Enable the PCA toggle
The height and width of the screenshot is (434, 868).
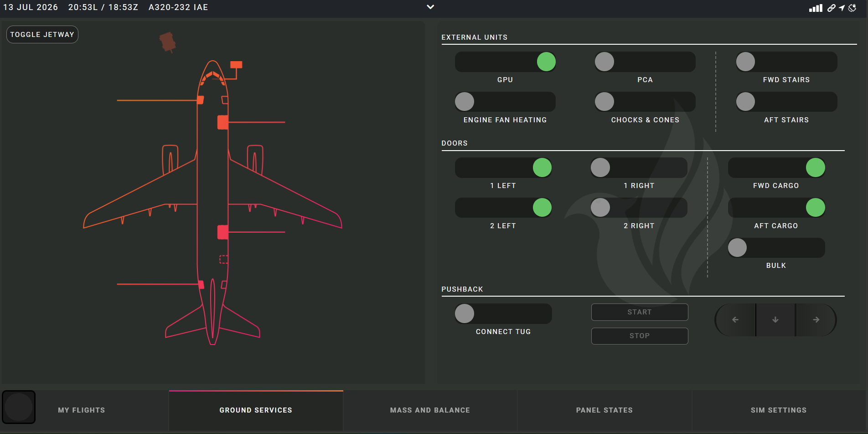[645, 62]
